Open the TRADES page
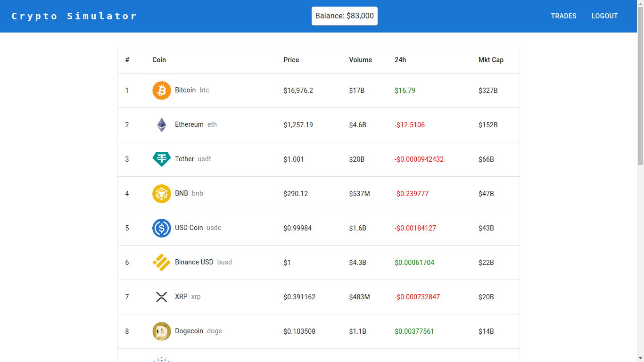Image resolution: width=644 pixels, height=362 pixels. [563, 16]
